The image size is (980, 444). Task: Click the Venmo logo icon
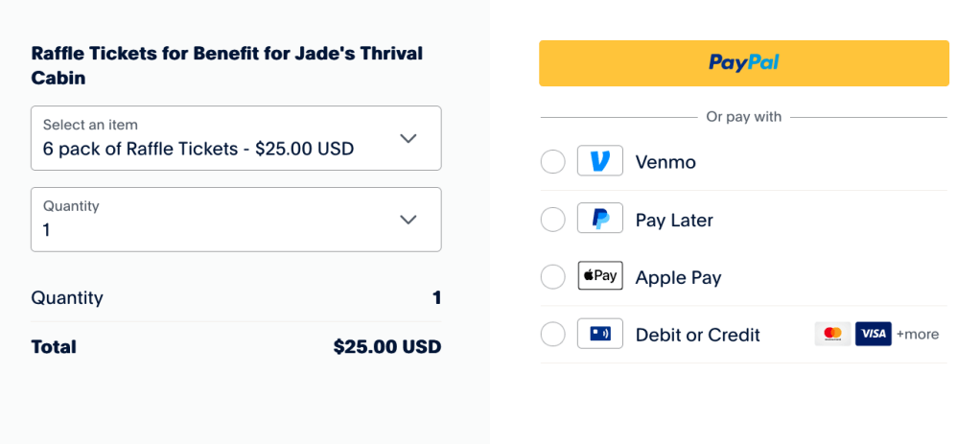(x=600, y=161)
